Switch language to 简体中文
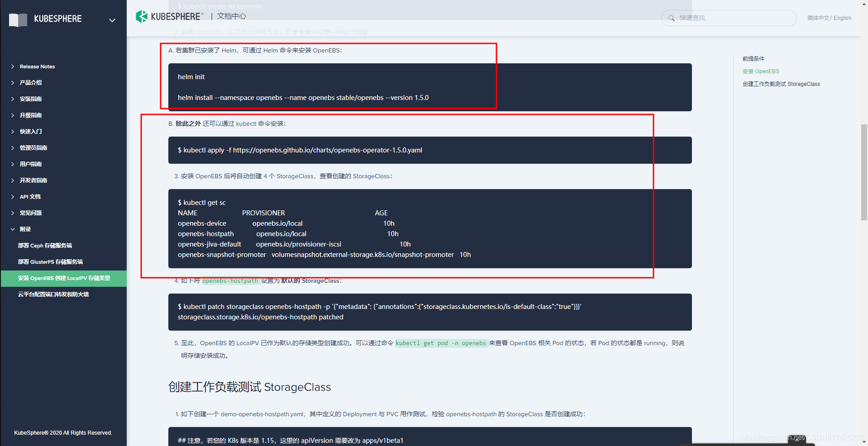The width and height of the screenshot is (868, 446). point(818,18)
